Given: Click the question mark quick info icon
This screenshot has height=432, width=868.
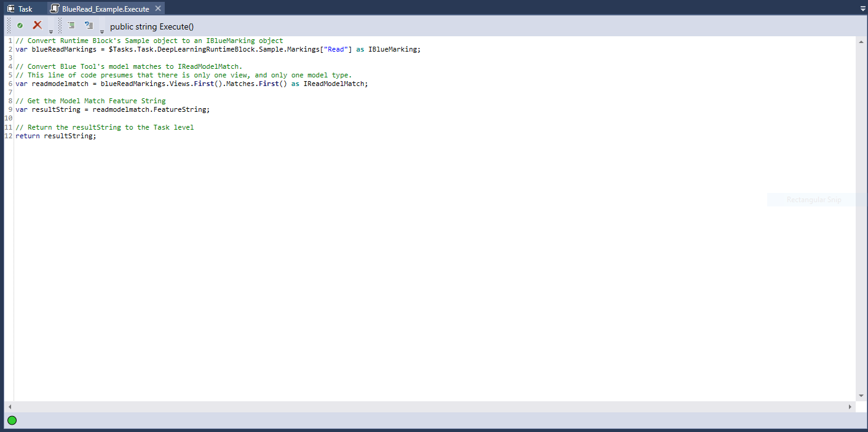Looking at the screenshot, I should 89,26.
